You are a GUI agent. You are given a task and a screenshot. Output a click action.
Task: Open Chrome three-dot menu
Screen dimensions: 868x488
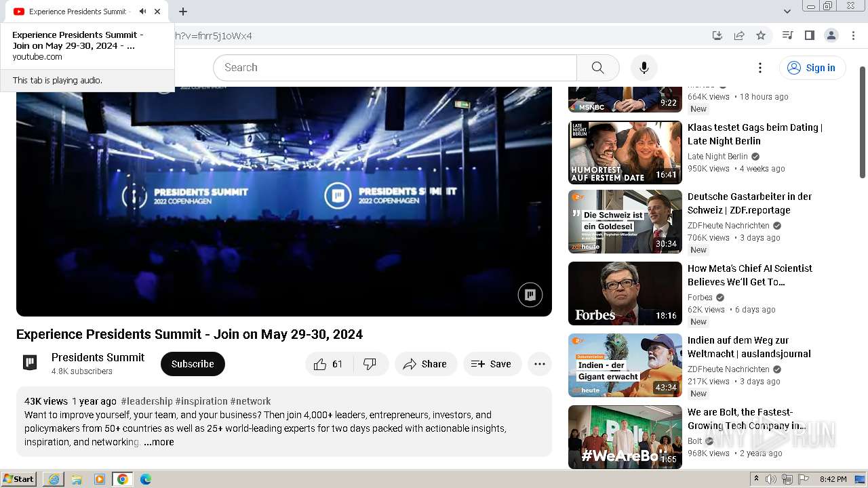coord(852,36)
